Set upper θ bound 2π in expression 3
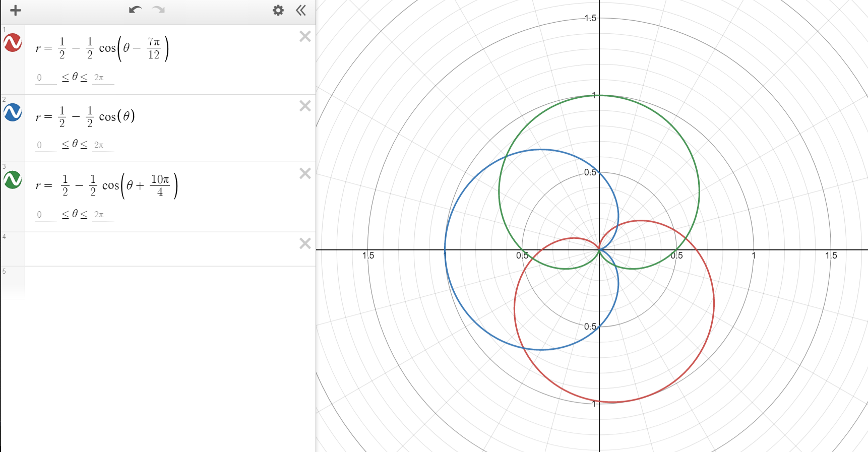This screenshot has height=452, width=868. tap(103, 215)
